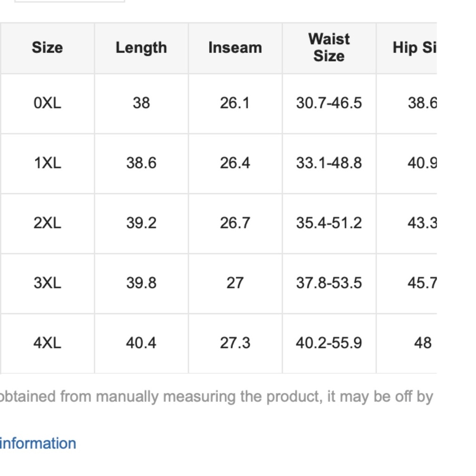
Task: Click the Inseam column header
Action: tap(235, 48)
